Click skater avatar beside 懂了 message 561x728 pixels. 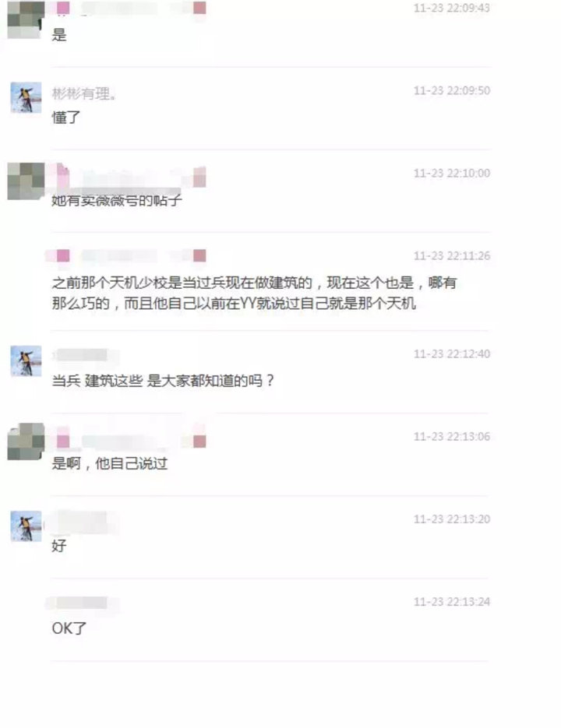[x=26, y=97]
